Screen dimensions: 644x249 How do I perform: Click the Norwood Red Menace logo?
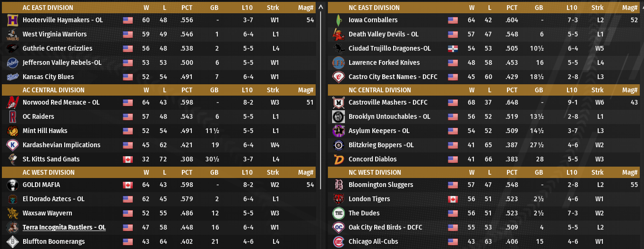pos(12,103)
